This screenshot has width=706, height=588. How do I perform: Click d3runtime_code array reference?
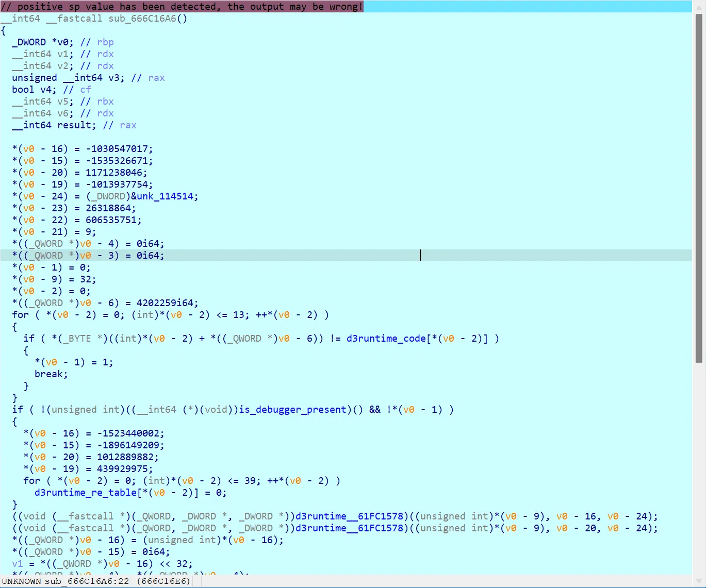point(386,339)
